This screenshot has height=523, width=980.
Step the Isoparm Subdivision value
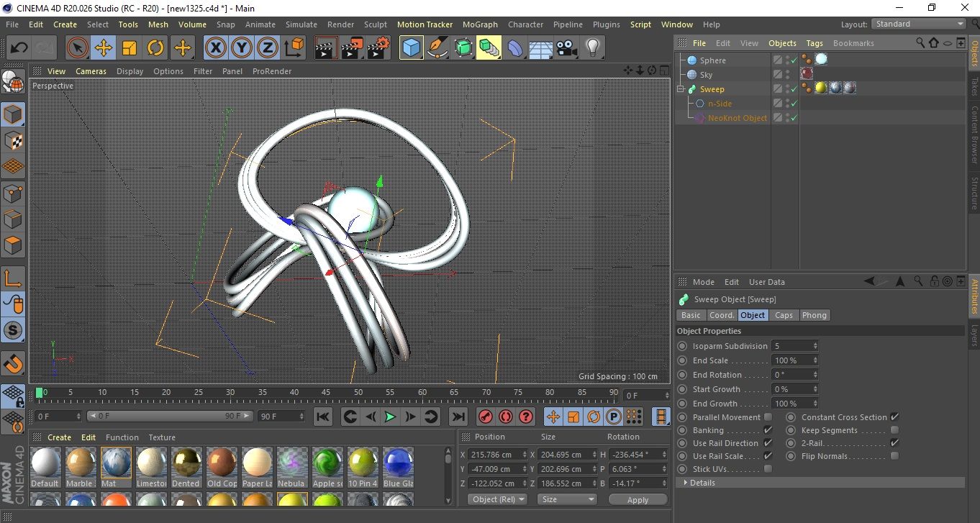point(815,346)
